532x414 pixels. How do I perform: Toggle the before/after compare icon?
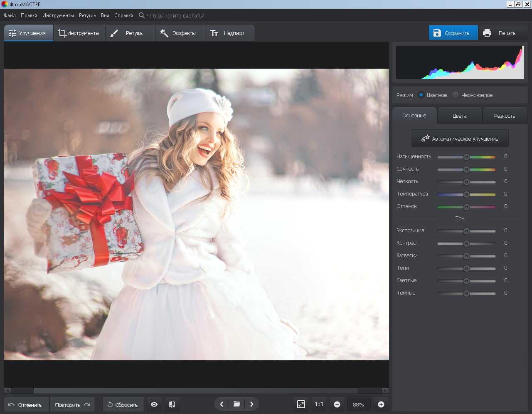pyautogui.click(x=172, y=404)
